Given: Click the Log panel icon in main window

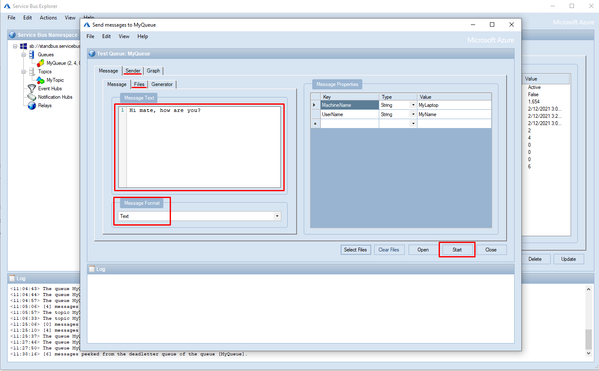Looking at the screenshot, I should [12, 278].
